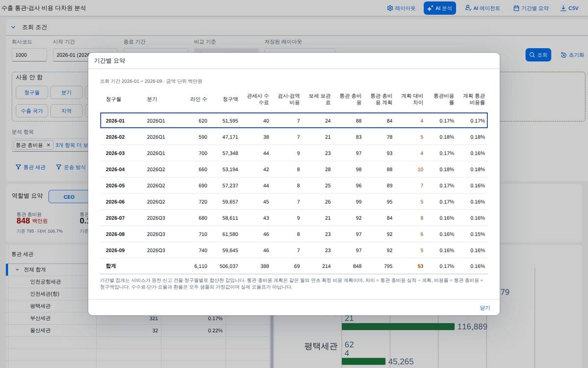The width and height of the screenshot is (588, 368).
Task: Click the 기간별 요약 calendar icon
Action: tap(516, 8)
